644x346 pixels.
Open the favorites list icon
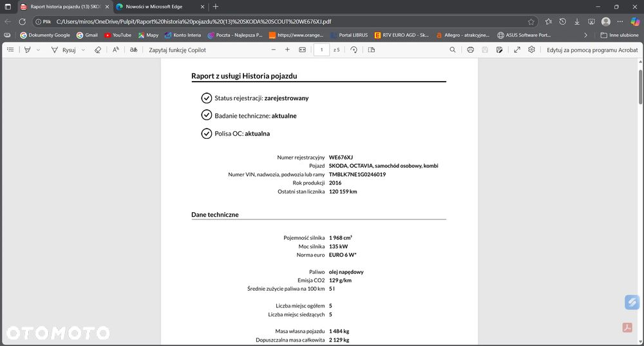click(x=548, y=22)
